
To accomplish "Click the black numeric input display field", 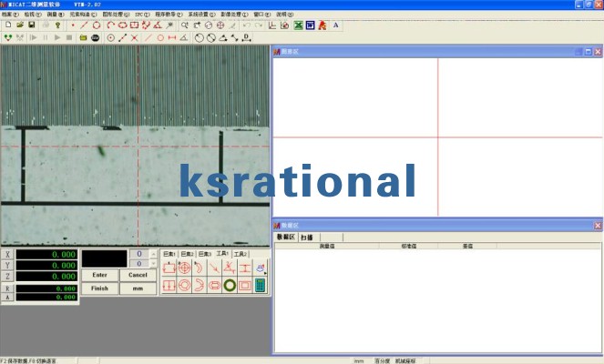I will (x=103, y=258).
